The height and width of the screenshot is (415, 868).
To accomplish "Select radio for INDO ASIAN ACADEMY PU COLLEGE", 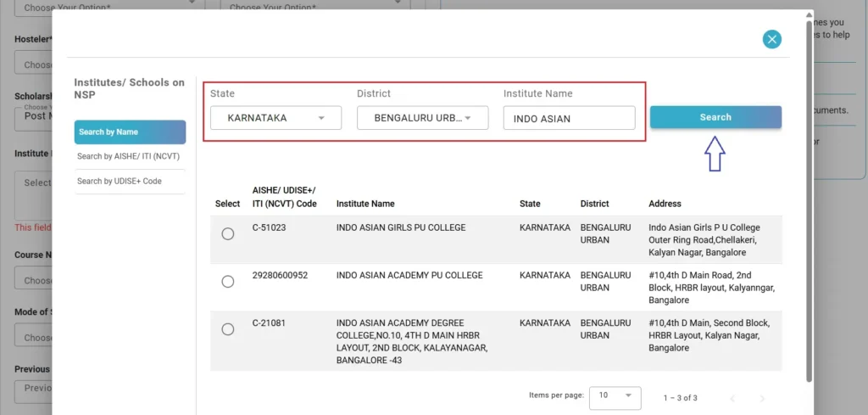I will tap(227, 282).
